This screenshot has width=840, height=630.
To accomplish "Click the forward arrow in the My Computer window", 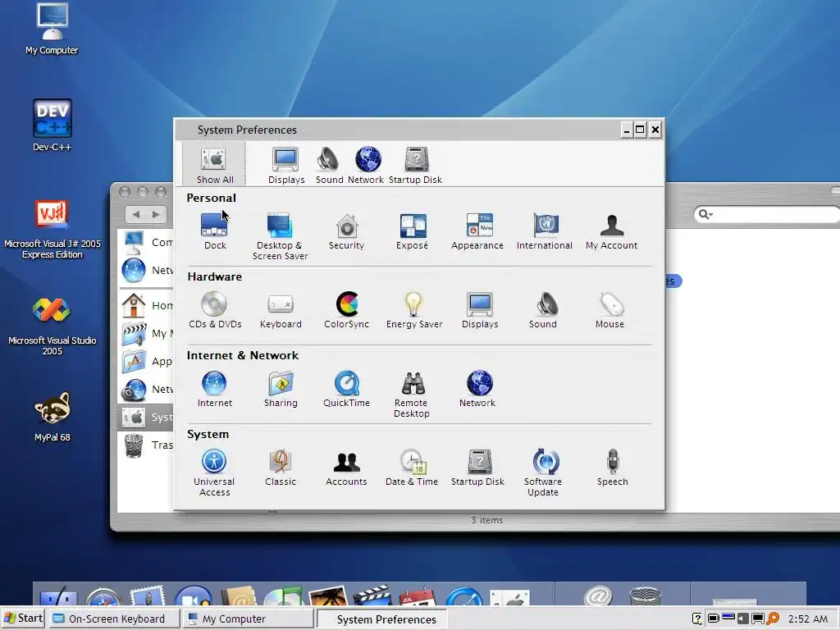I will click(156, 214).
